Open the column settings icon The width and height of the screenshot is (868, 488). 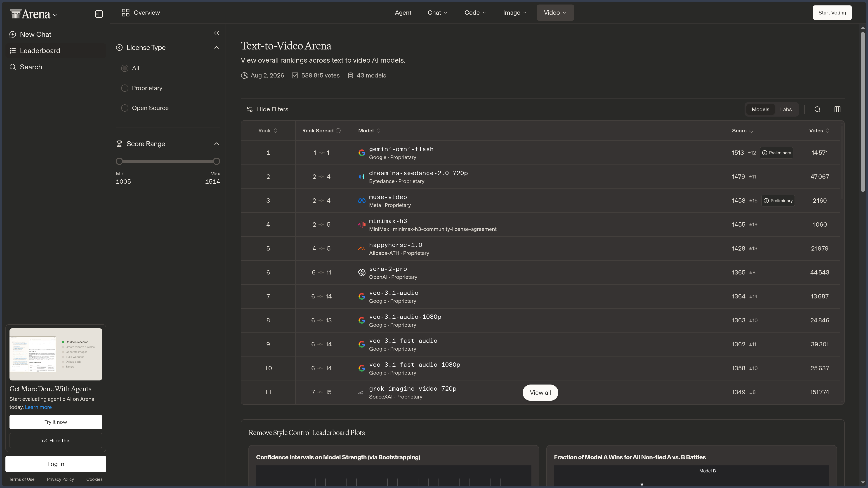(837, 109)
